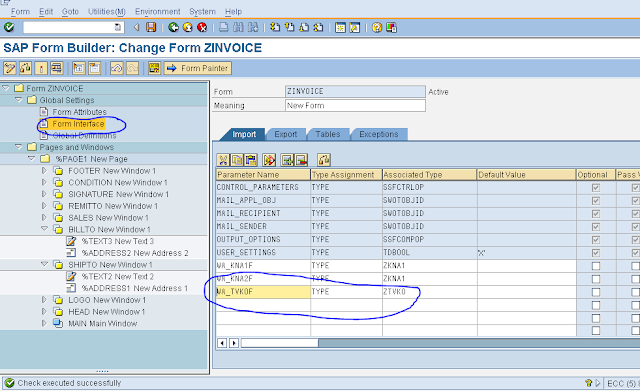Screen dimensions: 640x391
Task: Click the Meaning input field
Action: (355, 105)
